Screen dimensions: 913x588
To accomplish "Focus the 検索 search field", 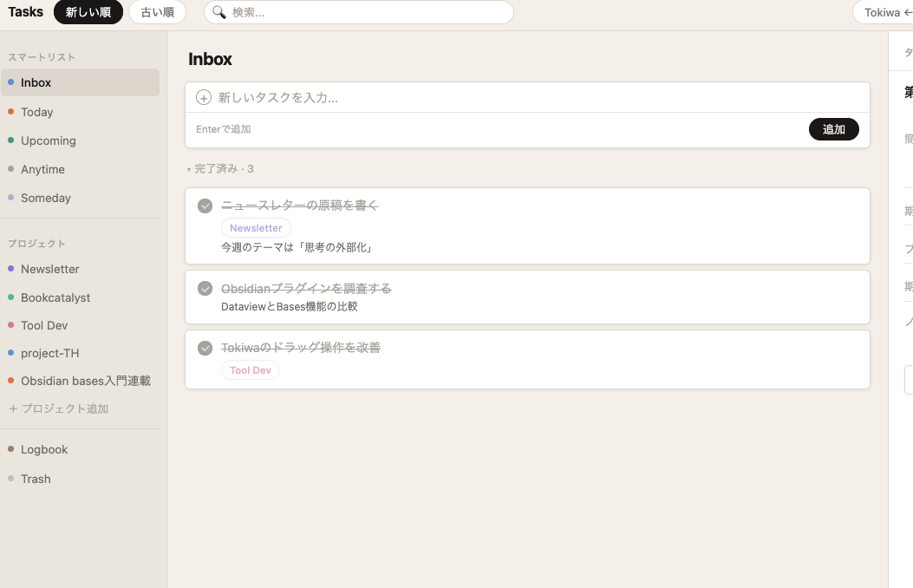I will (x=359, y=12).
